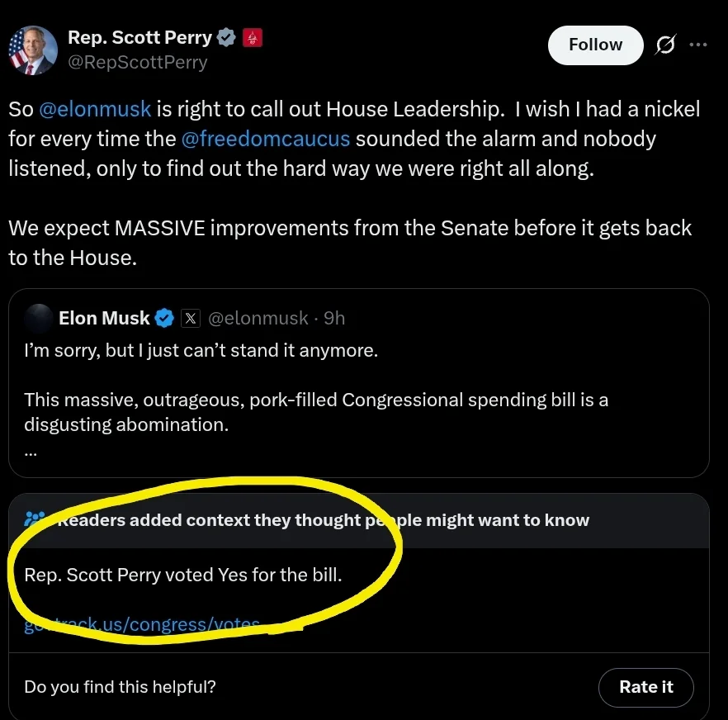The width and height of the screenshot is (728, 720).
Task: Follow Rep. Scott Perry
Action: pyautogui.click(x=595, y=45)
